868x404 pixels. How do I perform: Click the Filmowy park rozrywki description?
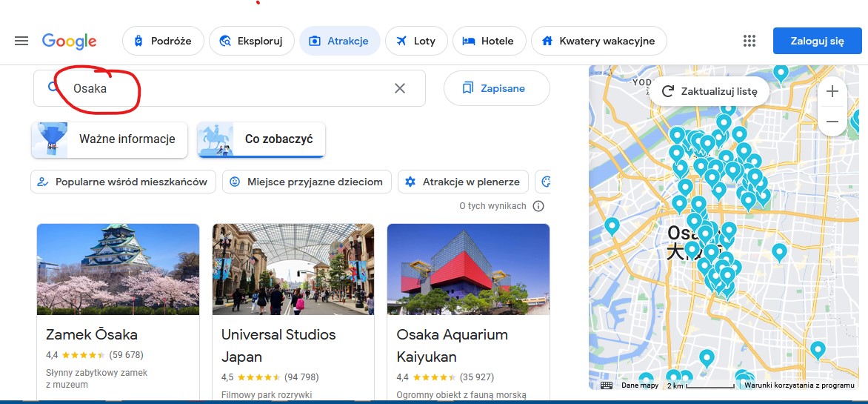(x=267, y=395)
